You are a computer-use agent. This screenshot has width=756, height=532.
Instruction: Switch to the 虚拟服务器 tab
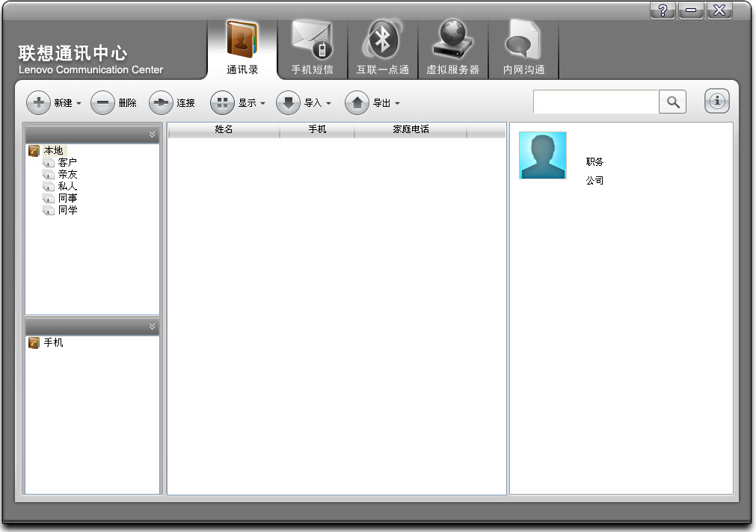click(452, 48)
